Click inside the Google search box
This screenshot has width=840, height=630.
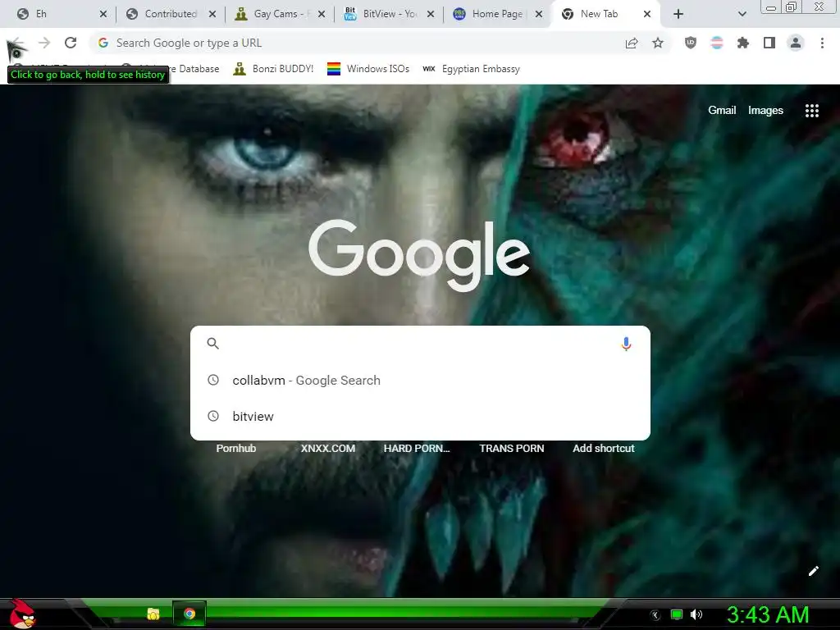420,344
